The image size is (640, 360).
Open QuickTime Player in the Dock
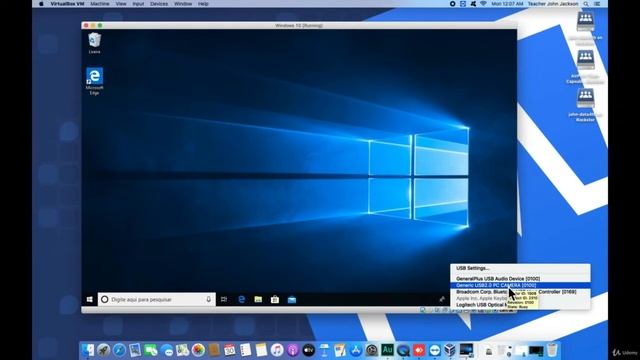[403, 350]
